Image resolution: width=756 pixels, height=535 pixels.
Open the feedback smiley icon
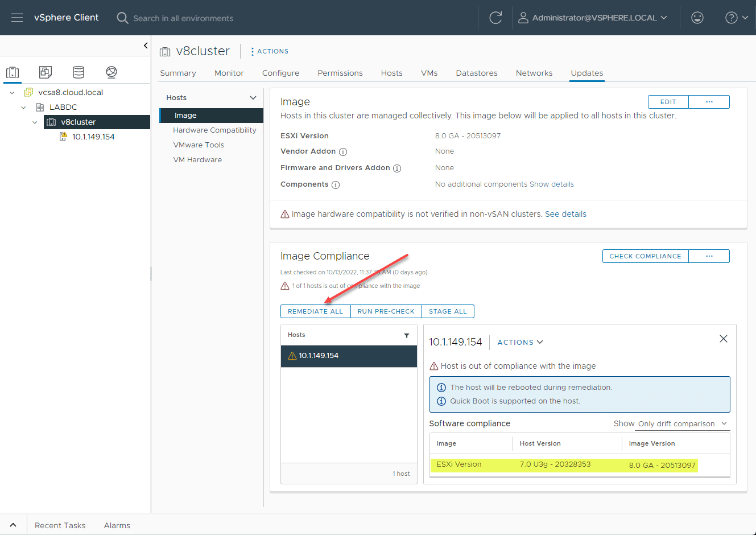(x=697, y=18)
